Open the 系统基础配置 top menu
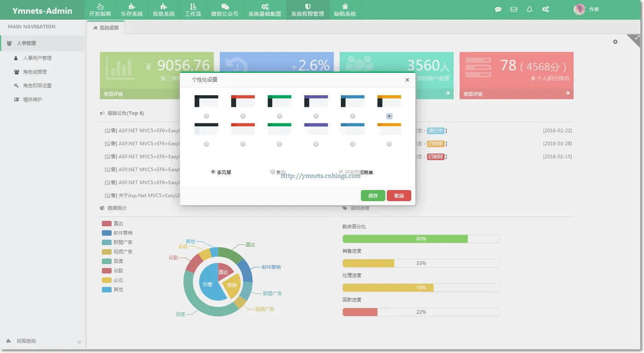 point(265,10)
